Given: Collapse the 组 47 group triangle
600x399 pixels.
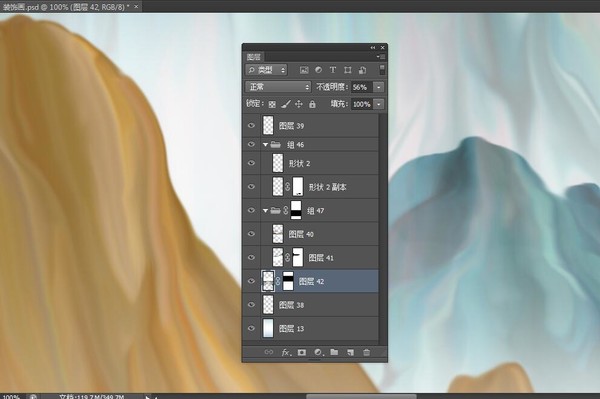Looking at the screenshot, I should click(x=265, y=210).
